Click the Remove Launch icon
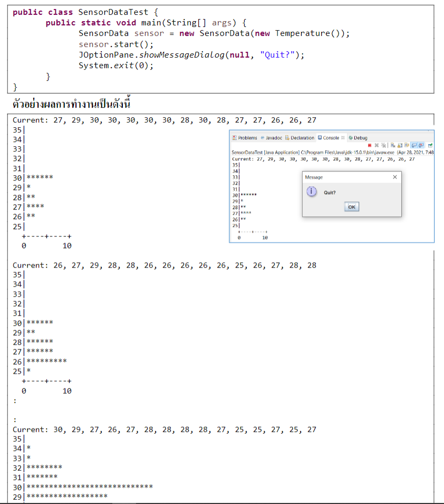Viewport: 444px width, 504px height. pyautogui.click(x=376, y=145)
